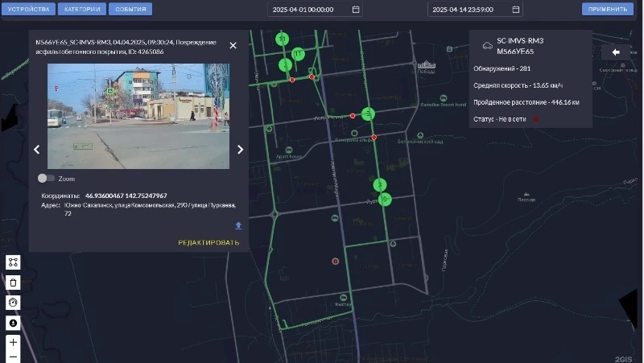Open calendar picker for start date

click(356, 10)
